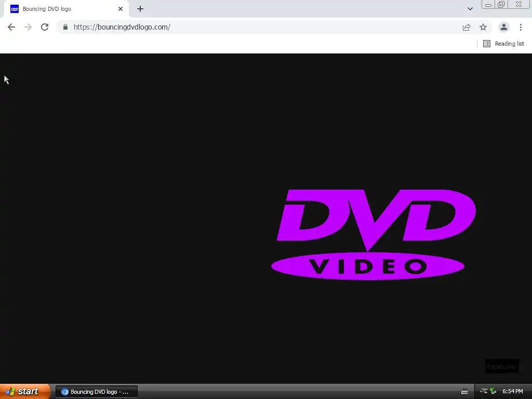View site information via the lock icon
The image size is (532, 399).
point(65,27)
